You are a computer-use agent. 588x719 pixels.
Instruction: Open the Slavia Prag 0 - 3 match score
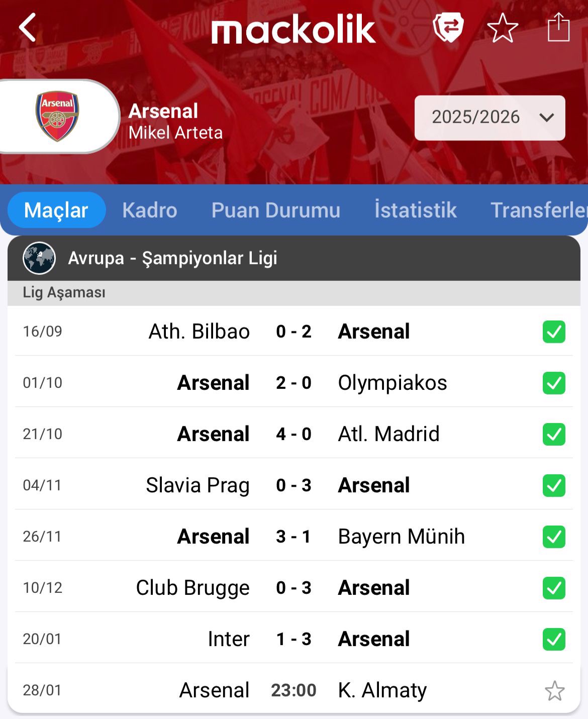293,485
